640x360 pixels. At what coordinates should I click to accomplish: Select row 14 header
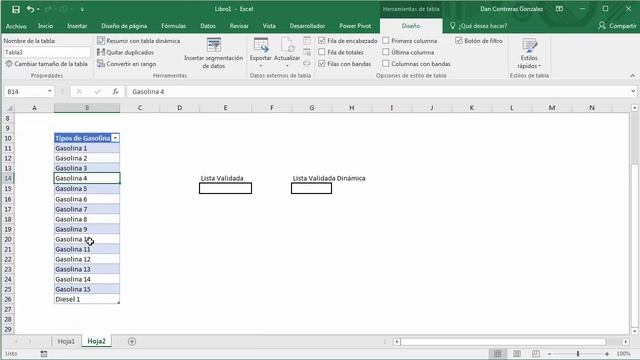pos(8,178)
